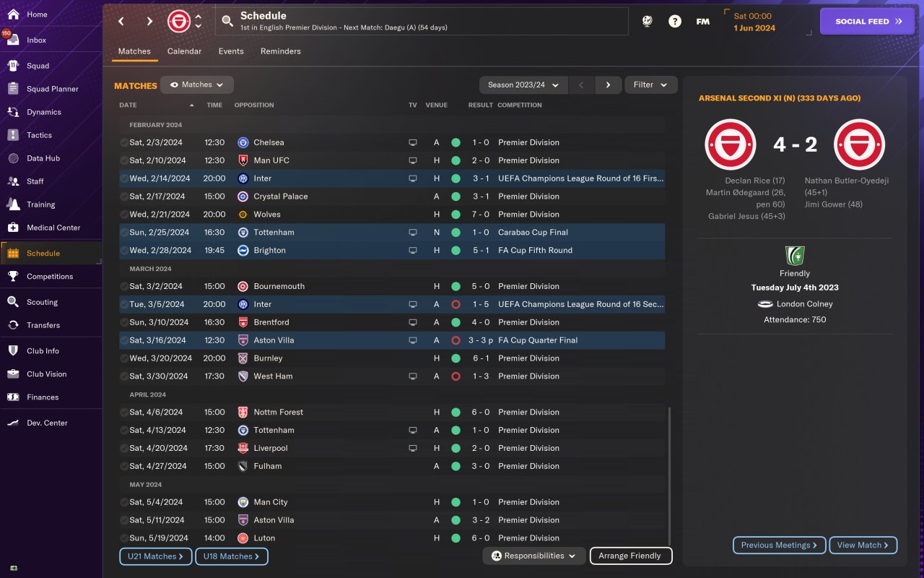Image resolution: width=924 pixels, height=578 pixels.
Task: Open the Social Feed
Action: pos(868,22)
